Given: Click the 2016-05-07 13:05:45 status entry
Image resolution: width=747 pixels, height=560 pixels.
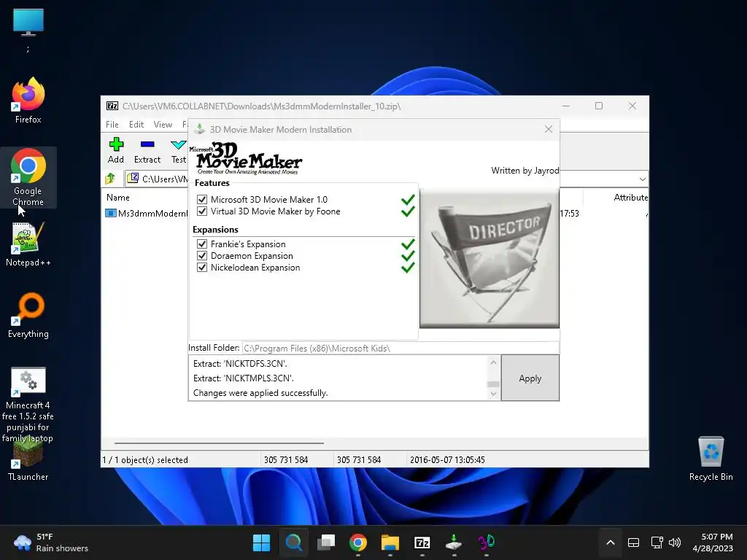Looking at the screenshot, I should (447, 460).
